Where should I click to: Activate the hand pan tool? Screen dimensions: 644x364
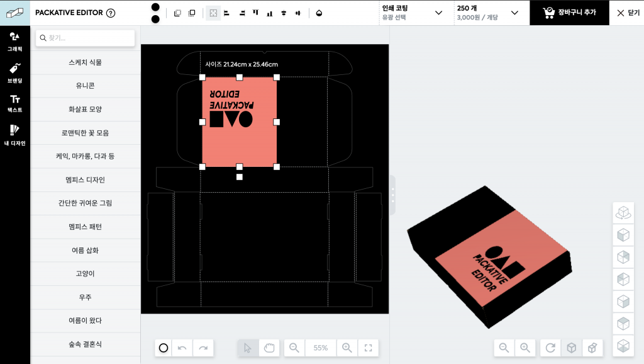coord(269,348)
